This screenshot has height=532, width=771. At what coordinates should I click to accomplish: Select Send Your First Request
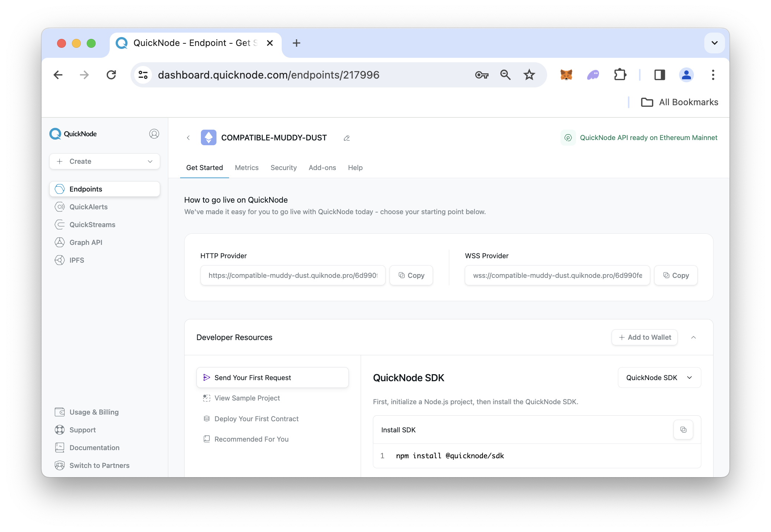point(272,378)
